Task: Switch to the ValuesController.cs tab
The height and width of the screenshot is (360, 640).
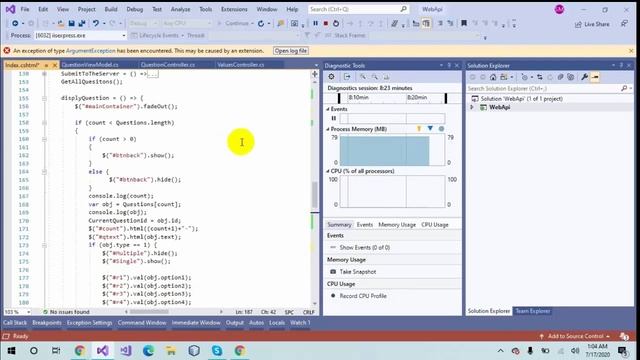Action: pos(240,65)
